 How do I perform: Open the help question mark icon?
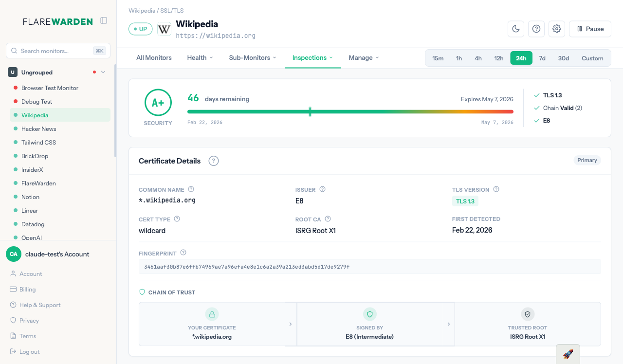[x=536, y=29]
